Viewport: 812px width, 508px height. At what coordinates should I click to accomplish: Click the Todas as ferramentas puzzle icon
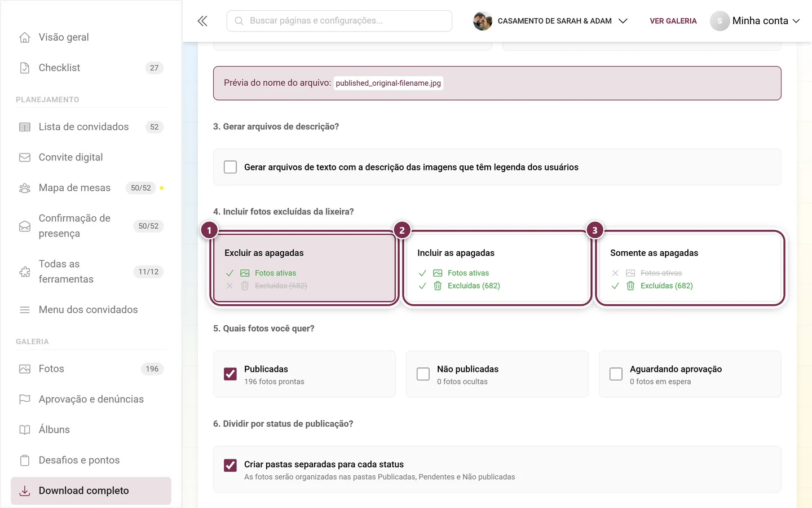pos(25,272)
